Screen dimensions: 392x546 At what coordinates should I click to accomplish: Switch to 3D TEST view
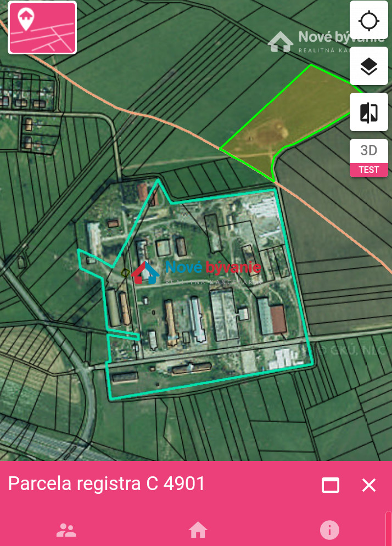(368, 158)
